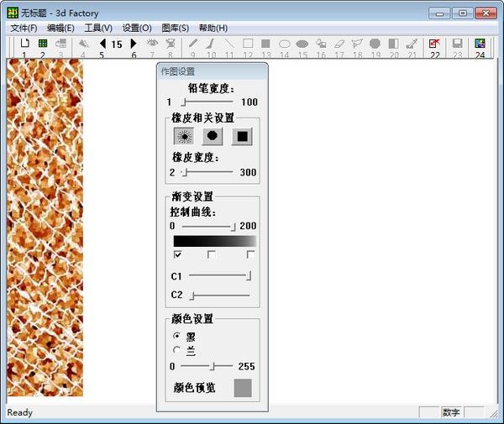Screen dimensions: 504x424
Task: Choose the soft spray eraser shape
Action: pyautogui.click(x=184, y=136)
